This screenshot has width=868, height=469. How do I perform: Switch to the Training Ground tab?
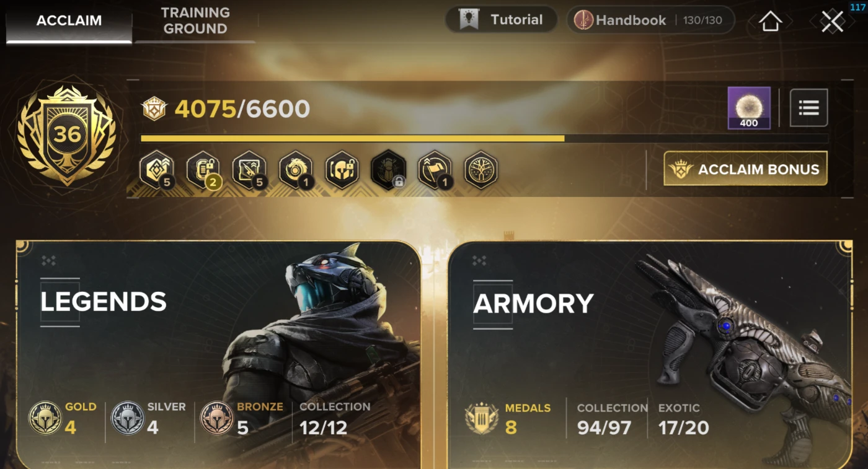(x=195, y=21)
